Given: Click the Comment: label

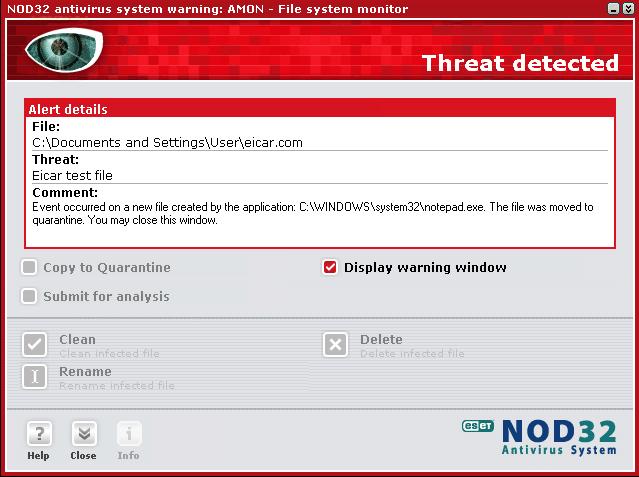Looking at the screenshot, I should click(x=65, y=192).
